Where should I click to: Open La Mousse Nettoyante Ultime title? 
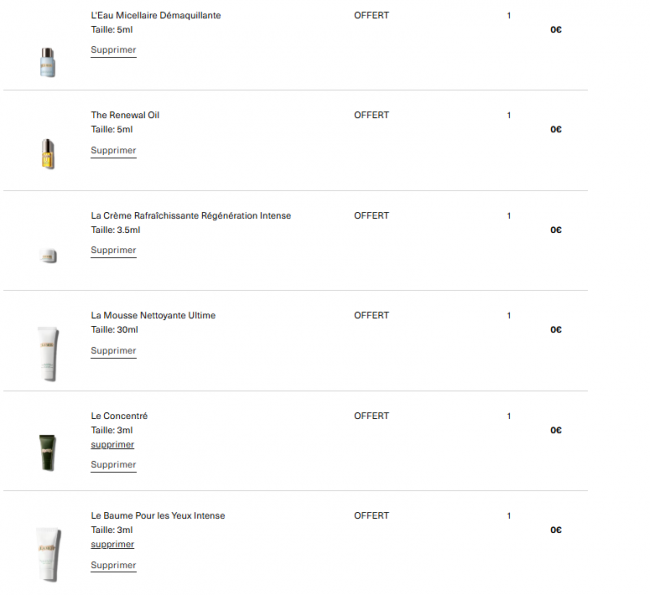(153, 315)
